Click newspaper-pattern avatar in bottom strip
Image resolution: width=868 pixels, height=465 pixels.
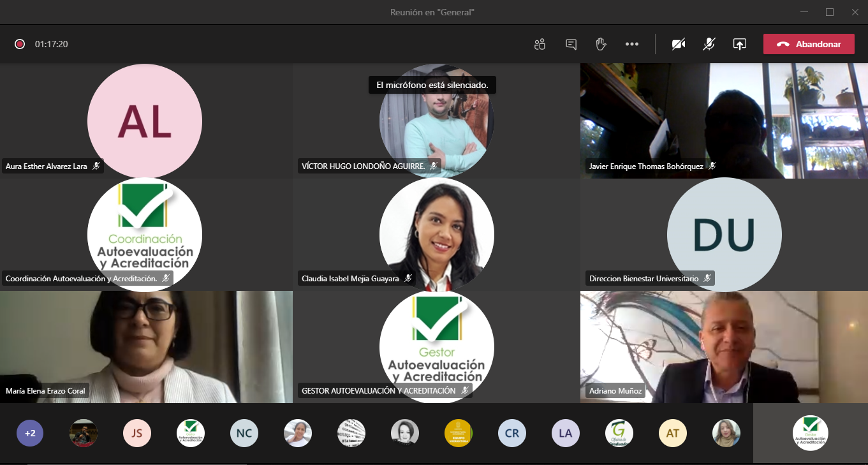(x=351, y=433)
